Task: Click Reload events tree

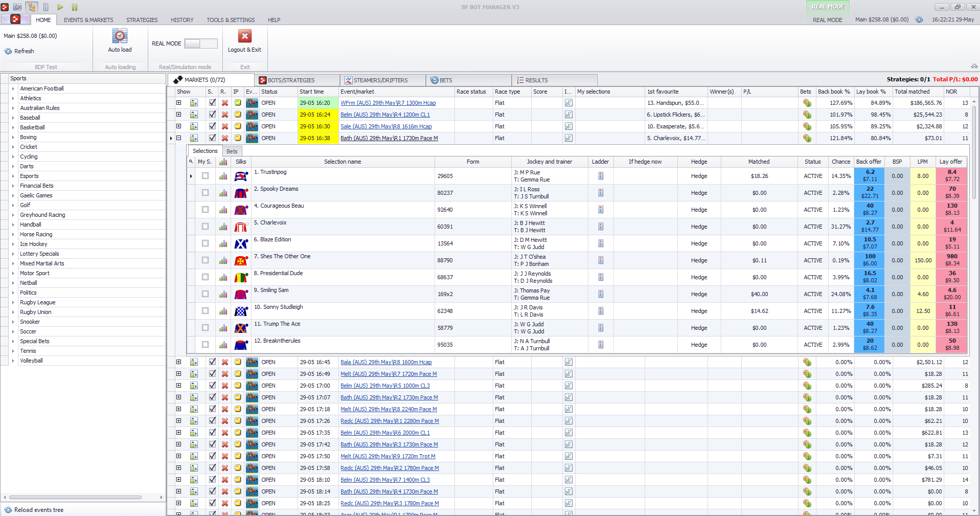Action: tap(34, 510)
